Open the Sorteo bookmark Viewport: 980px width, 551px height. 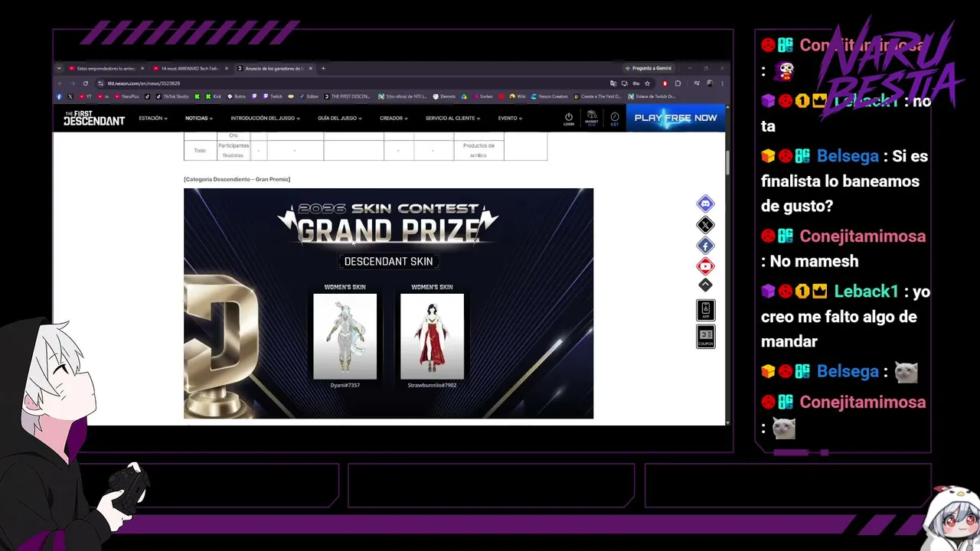483,96
